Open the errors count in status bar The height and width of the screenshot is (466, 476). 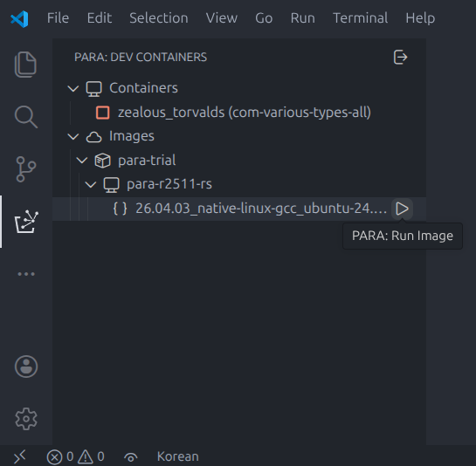point(60,457)
